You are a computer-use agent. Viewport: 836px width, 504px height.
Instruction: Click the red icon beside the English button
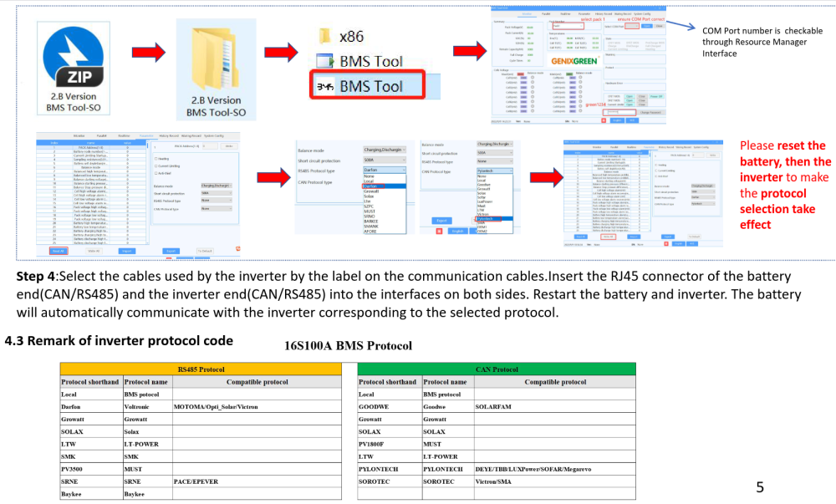pos(604,121)
